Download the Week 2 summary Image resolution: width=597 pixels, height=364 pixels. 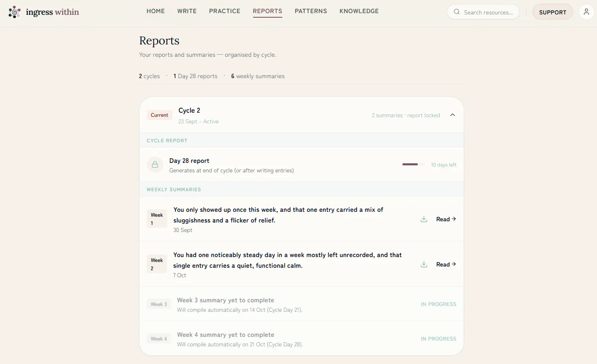(424, 264)
